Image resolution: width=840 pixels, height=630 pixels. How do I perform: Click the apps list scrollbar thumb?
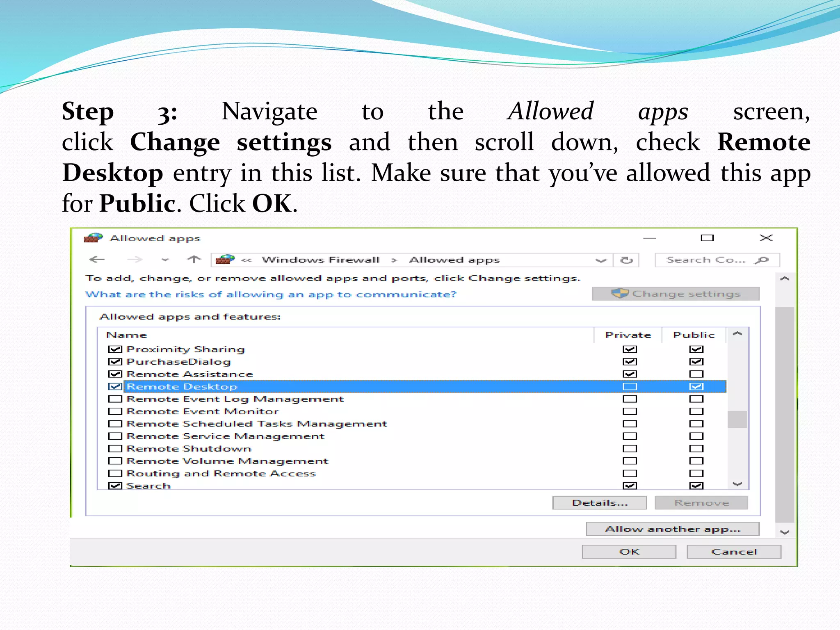(x=737, y=419)
